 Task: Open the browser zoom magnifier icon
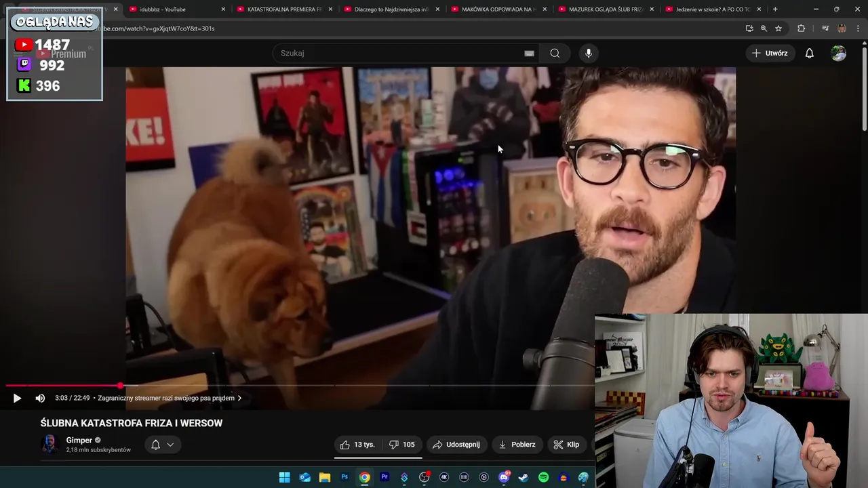[764, 28]
